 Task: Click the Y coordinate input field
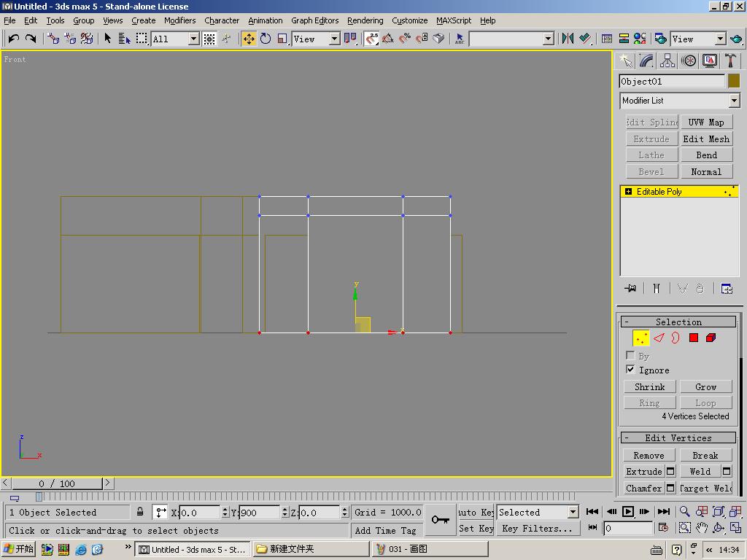click(x=259, y=513)
